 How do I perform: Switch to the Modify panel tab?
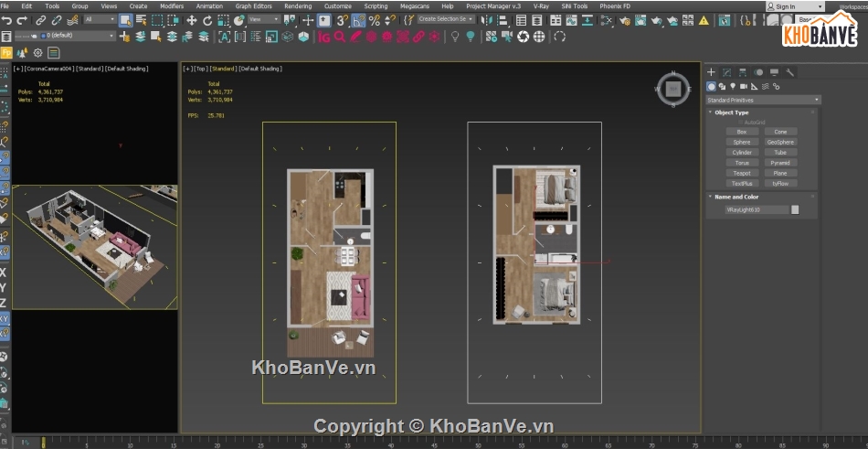click(727, 72)
